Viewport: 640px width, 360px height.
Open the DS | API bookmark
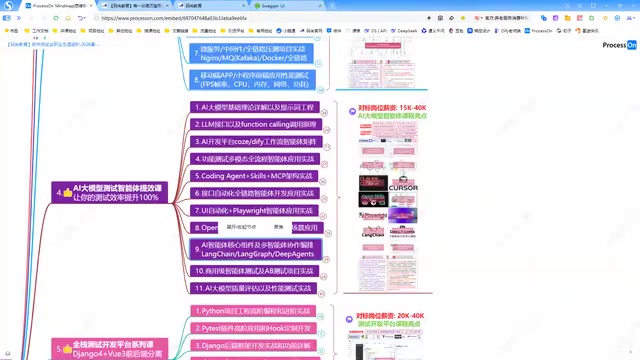[375, 31]
